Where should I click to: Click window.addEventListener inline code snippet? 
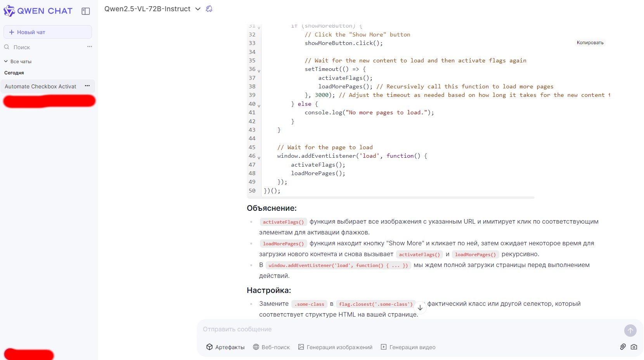point(338,265)
